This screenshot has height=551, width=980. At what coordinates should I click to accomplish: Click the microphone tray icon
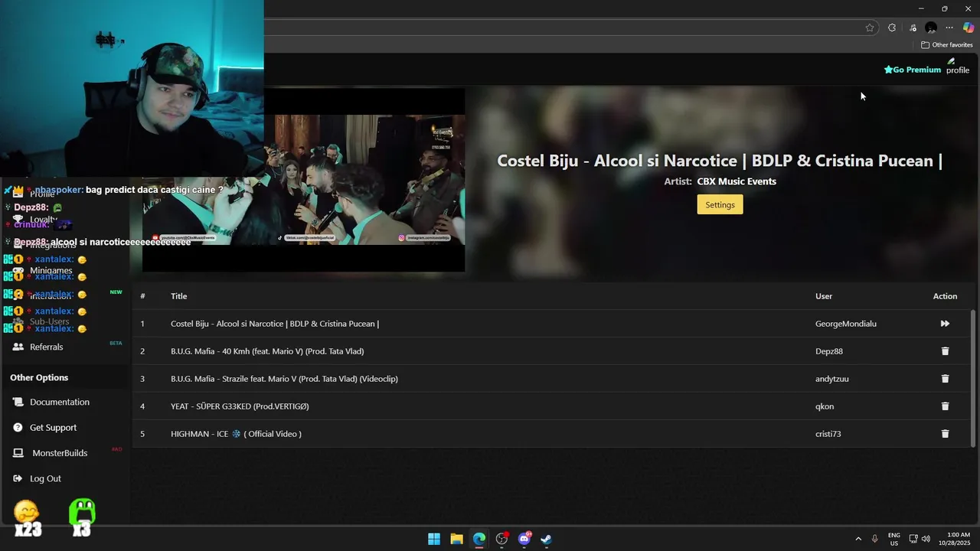[875, 539]
